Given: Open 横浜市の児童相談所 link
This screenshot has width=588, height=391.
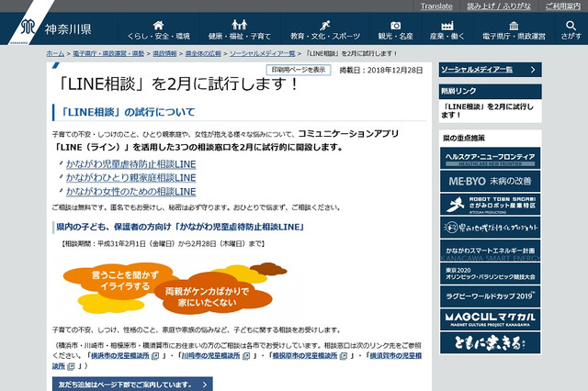Looking at the screenshot, I should coord(120,355).
